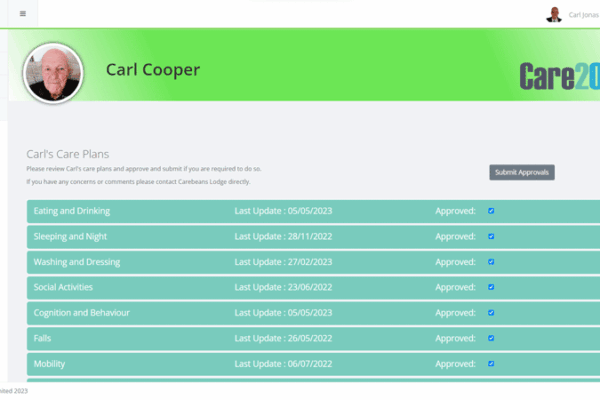Open the hamburger menu icon
Screen dimensions: 600x400
[23, 14]
